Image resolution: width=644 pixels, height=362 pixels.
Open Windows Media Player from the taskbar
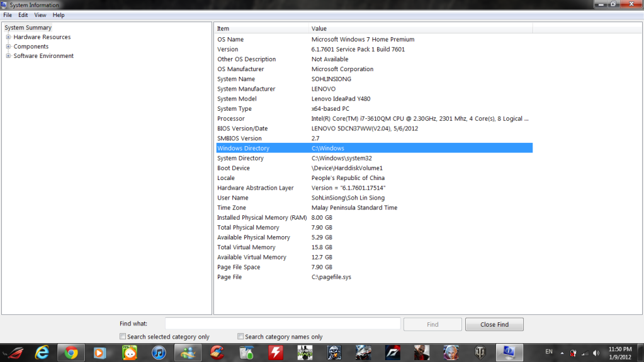click(99, 352)
